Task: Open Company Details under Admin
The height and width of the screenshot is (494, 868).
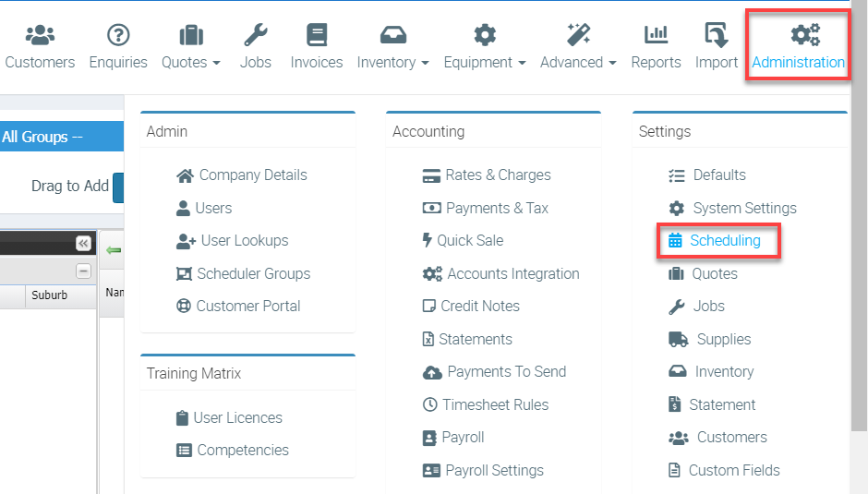Action: coord(252,175)
